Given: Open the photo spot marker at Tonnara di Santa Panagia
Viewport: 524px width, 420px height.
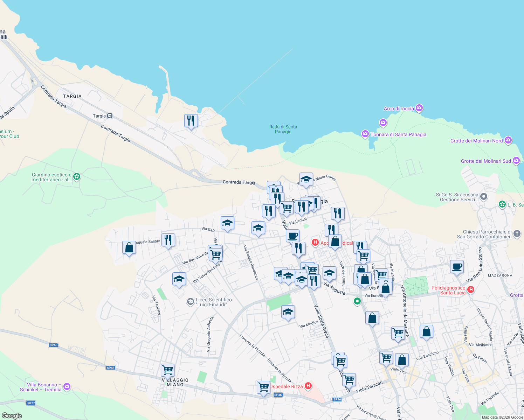Looking at the screenshot, I should click(x=365, y=134).
